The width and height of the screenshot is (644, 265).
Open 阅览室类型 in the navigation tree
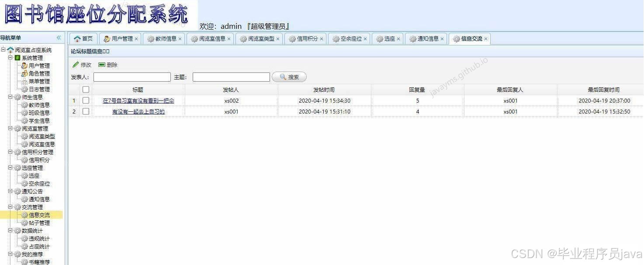(42, 136)
